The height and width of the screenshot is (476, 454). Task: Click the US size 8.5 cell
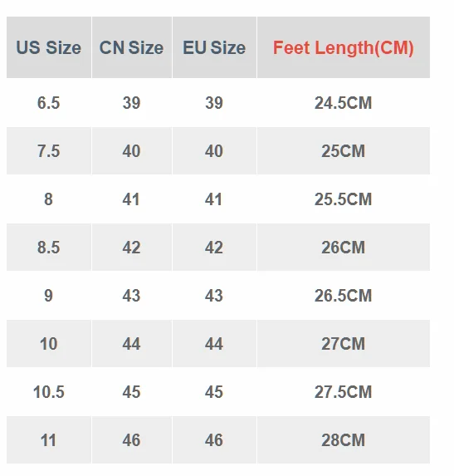(49, 247)
